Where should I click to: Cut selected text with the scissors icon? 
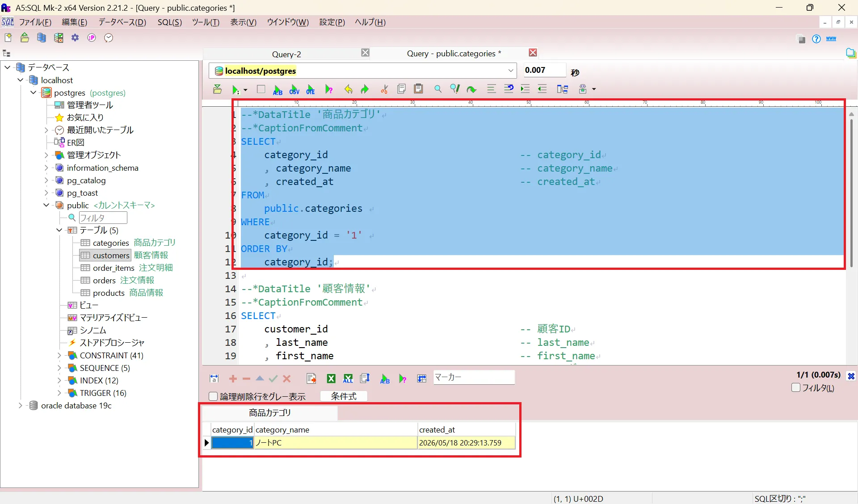point(384,89)
